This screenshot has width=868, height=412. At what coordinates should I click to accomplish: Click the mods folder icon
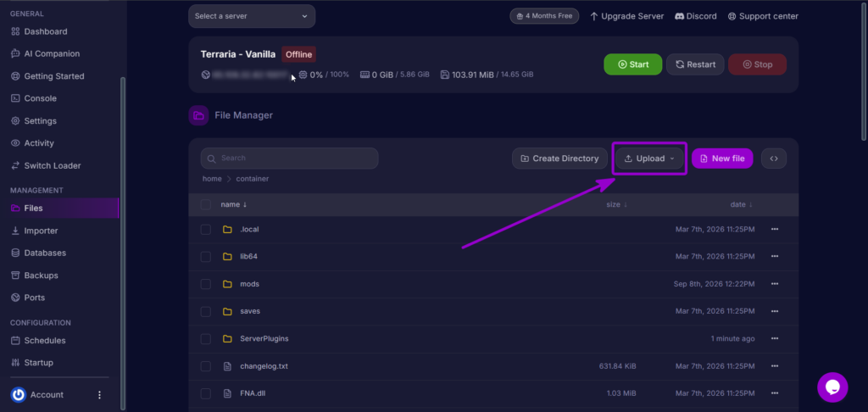227,284
